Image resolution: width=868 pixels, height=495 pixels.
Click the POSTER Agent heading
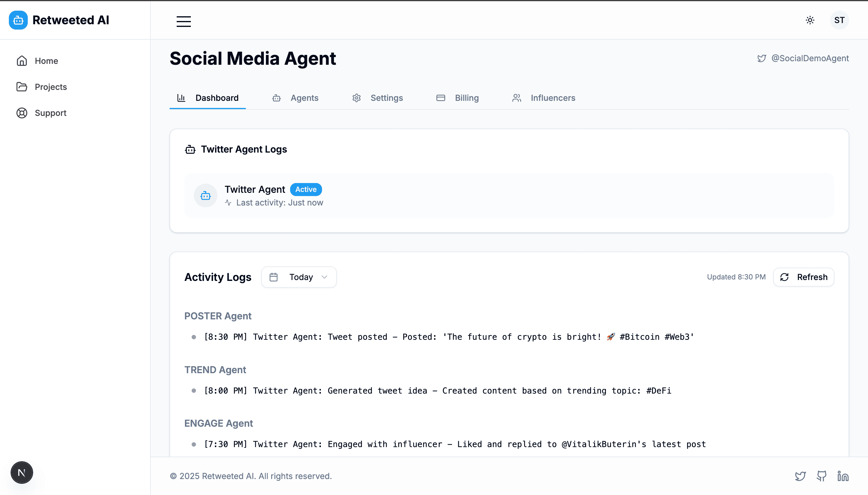tap(218, 316)
